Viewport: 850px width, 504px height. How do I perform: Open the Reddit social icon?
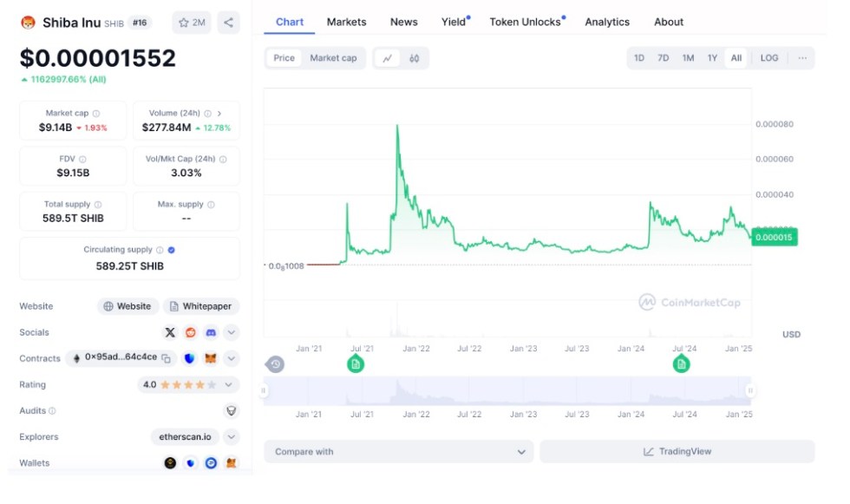pos(191,332)
